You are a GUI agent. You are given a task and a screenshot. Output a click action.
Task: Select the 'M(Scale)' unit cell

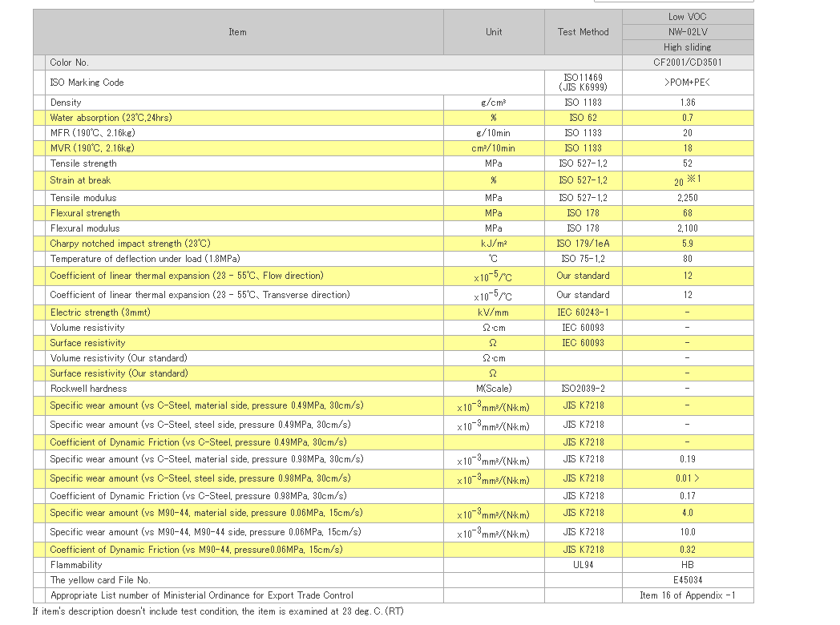494,389
